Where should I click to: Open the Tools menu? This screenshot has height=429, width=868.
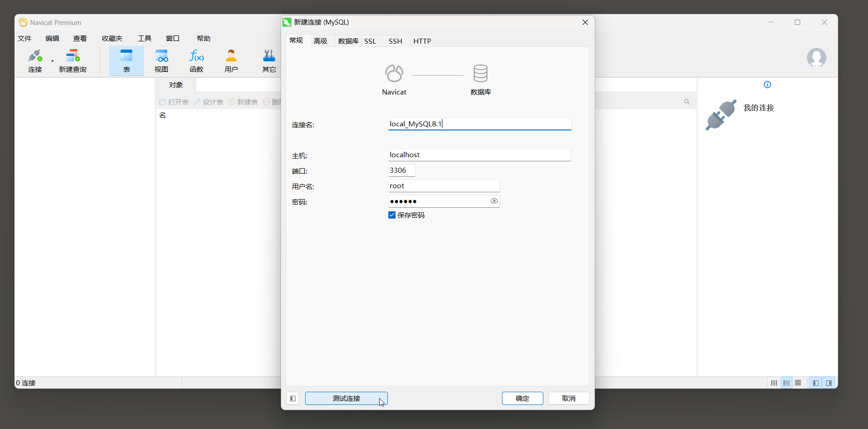(145, 39)
